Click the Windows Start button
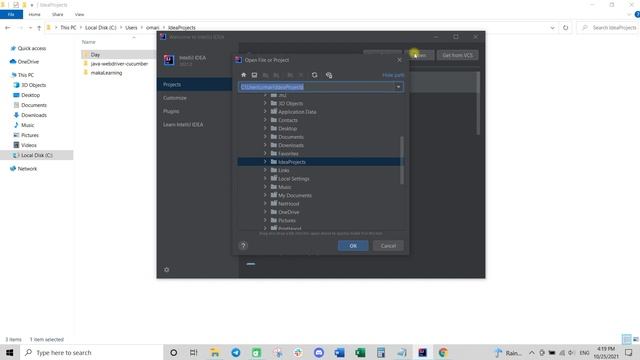640x360 pixels. tap(9, 353)
